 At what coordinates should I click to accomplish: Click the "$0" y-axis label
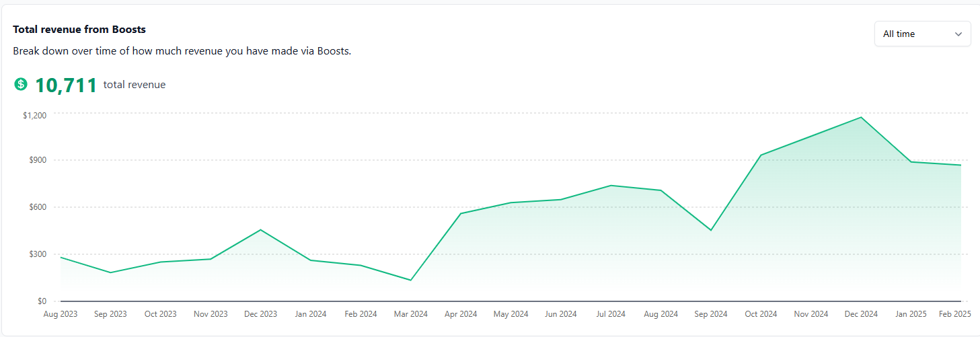(x=42, y=301)
